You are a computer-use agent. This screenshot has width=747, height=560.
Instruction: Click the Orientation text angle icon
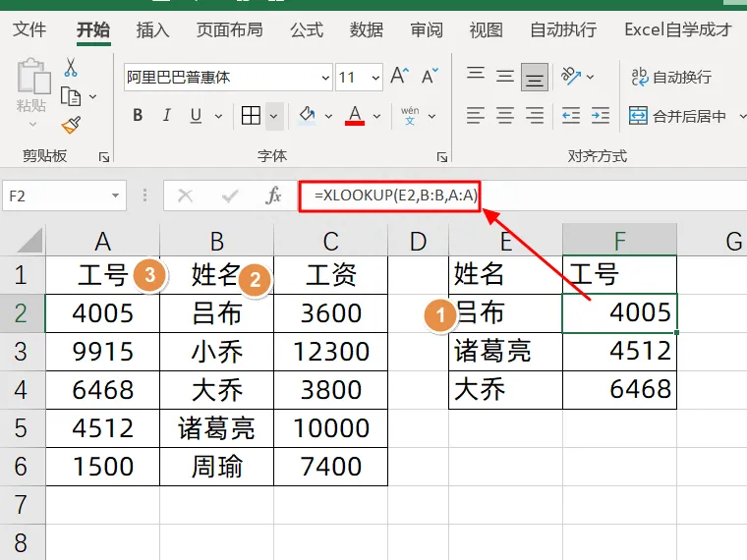[x=571, y=76]
